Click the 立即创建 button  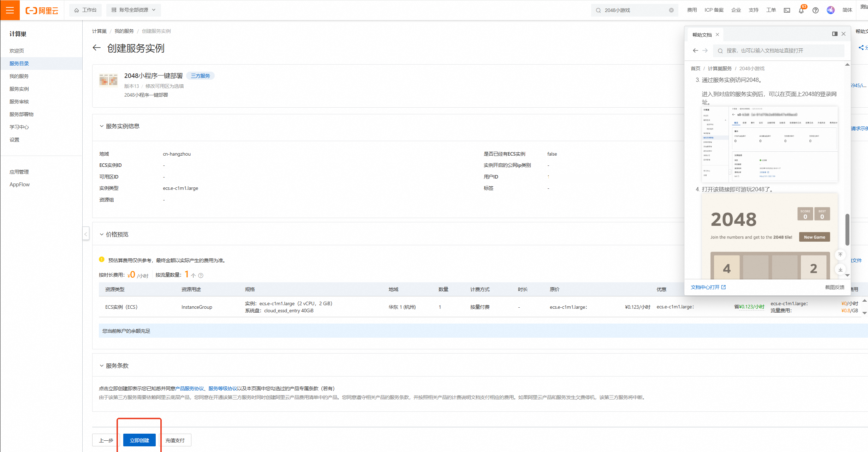(x=139, y=440)
